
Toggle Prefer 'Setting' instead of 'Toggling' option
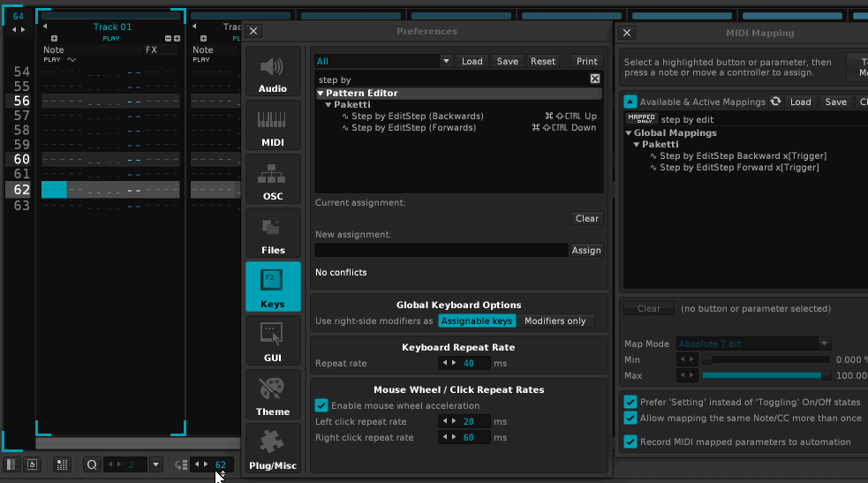click(630, 402)
